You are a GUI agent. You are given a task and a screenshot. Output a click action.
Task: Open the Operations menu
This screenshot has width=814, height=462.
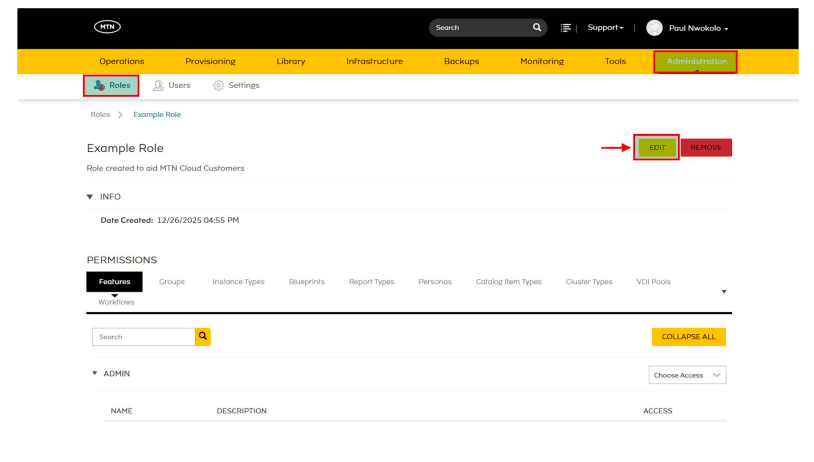tap(121, 61)
